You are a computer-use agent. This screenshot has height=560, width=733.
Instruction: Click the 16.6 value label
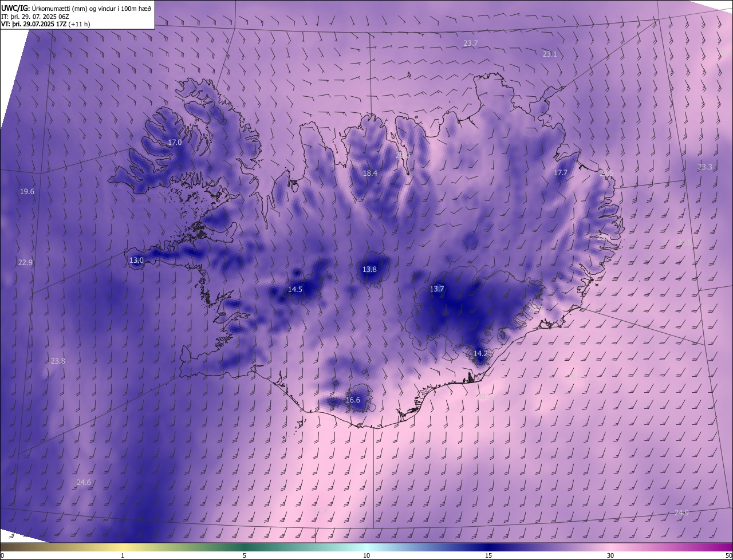(x=353, y=400)
